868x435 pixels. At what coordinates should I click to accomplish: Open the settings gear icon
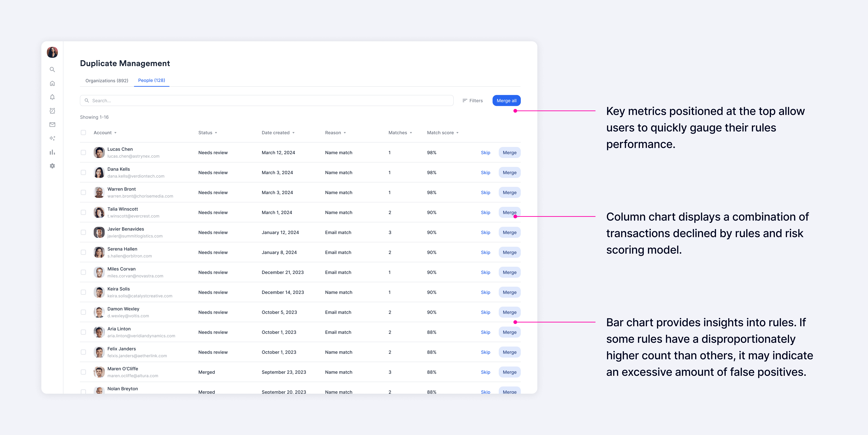(x=52, y=166)
